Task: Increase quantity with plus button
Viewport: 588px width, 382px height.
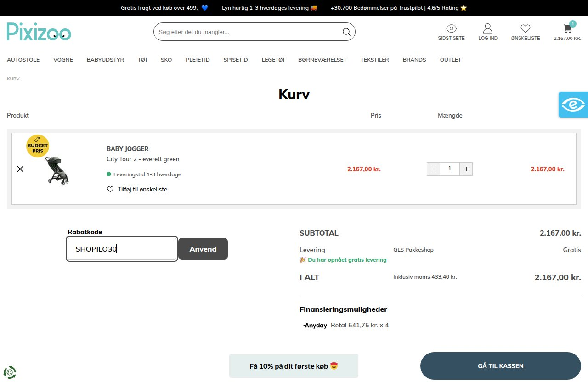Action: 466,169
